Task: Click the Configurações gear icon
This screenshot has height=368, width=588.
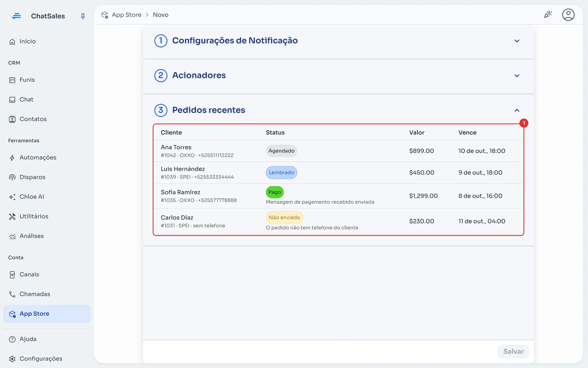Action: coord(12,359)
